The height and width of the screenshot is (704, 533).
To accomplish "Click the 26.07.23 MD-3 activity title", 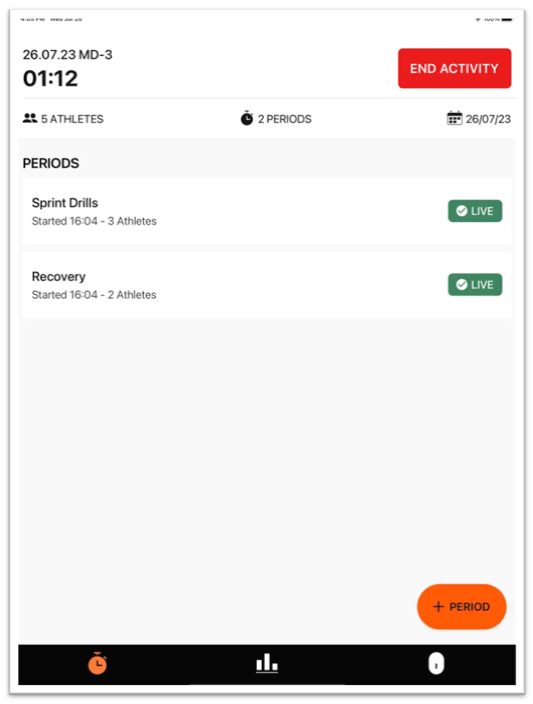I will tap(67, 55).
